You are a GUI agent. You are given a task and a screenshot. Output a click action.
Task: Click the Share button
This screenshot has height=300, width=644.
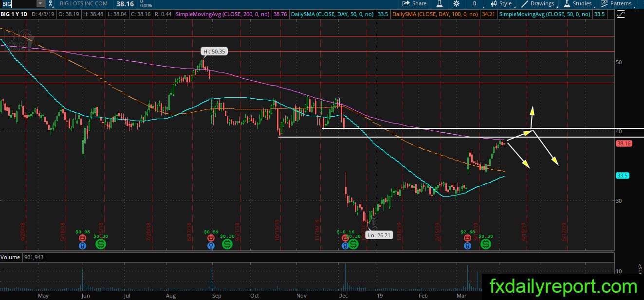click(415, 3)
